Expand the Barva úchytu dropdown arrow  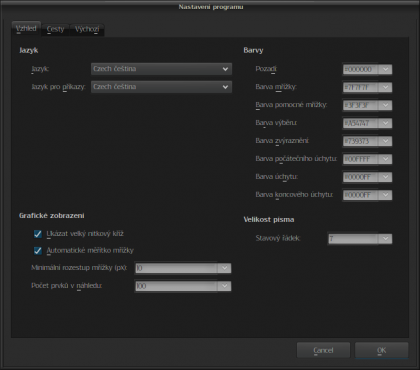pos(385,177)
